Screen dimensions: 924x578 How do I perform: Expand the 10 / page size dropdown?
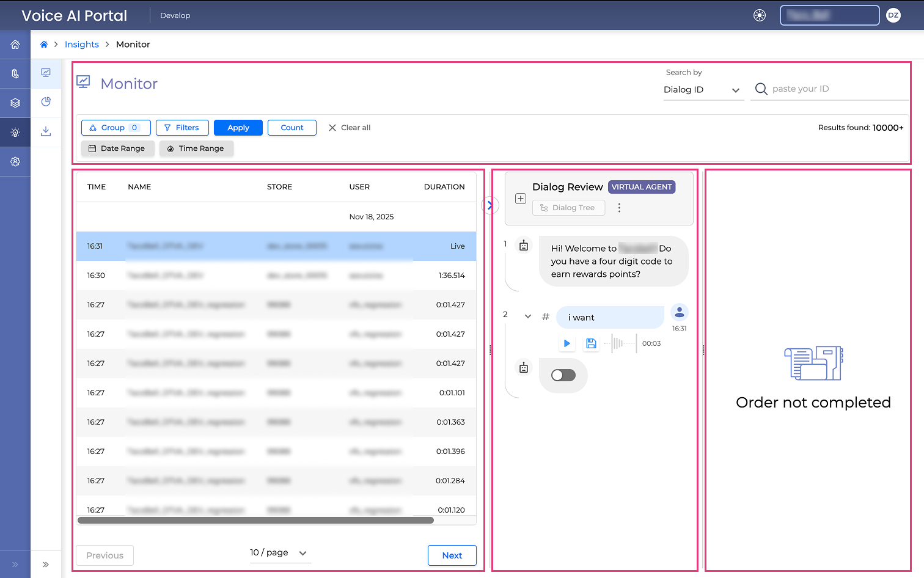click(x=279, y=552)
